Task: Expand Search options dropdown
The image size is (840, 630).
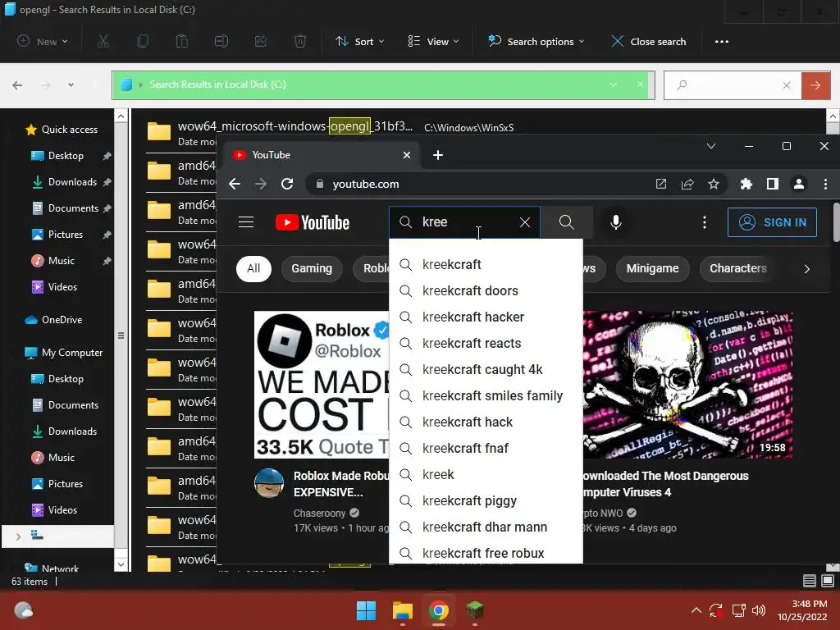Action: pyautogui.click(x=536, y=41)
